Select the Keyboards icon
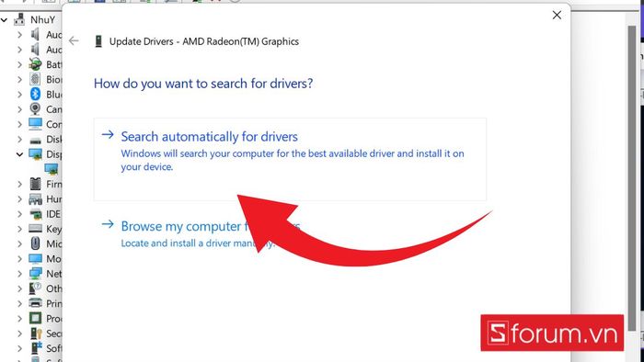This screenshot has height=362, width=644. tap(35, 229)
